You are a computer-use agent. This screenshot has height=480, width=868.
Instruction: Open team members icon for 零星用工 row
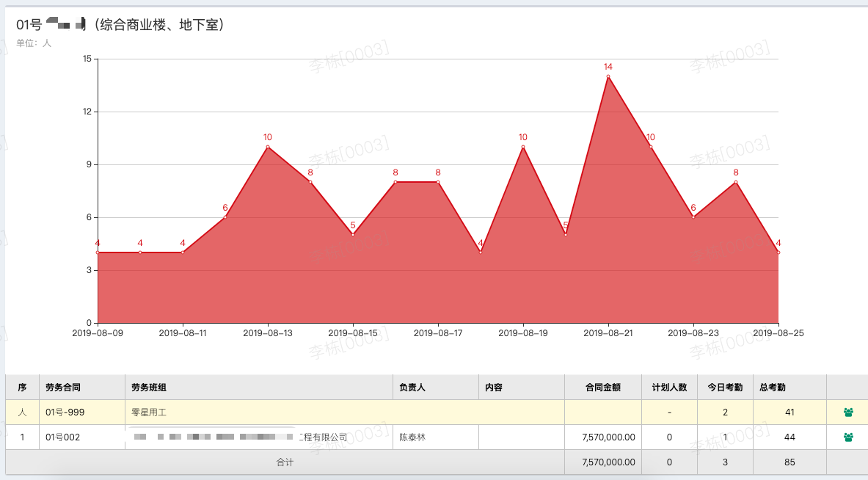(x=848, y=412)
